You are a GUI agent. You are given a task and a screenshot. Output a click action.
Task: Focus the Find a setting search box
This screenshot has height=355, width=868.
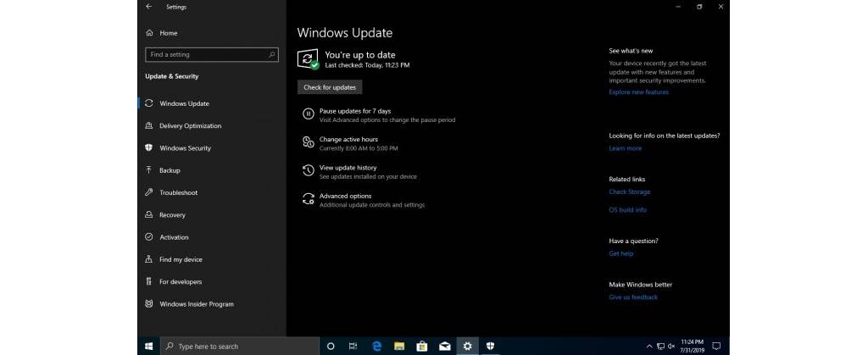(x=211, y=55)
